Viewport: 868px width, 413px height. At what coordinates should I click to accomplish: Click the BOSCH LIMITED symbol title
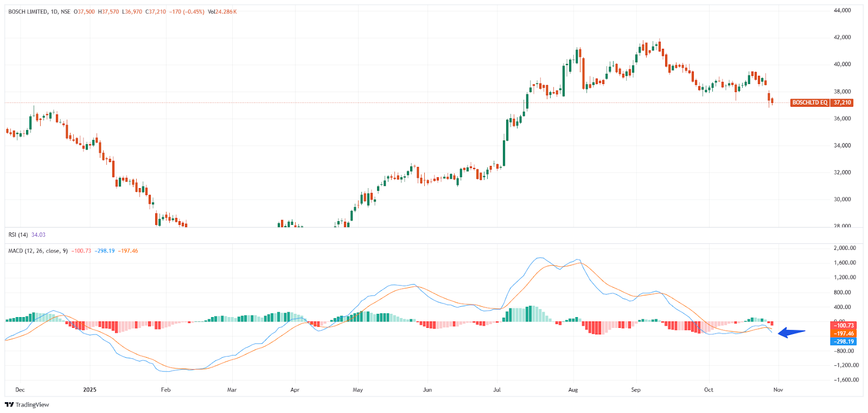tap(28, 12)
